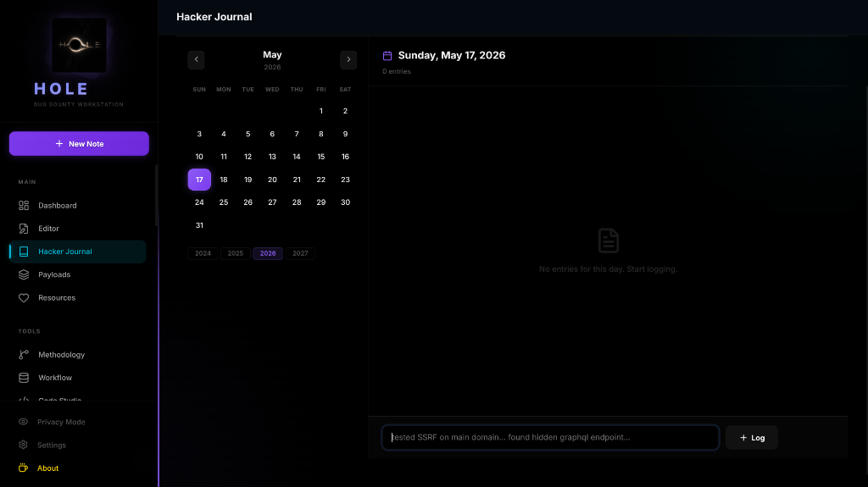
Task: Select the highlighted day 17
Action: [199, 180]
